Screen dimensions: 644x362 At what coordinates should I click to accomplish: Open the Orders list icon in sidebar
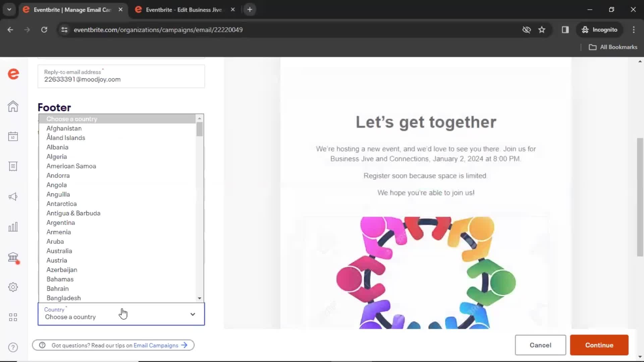click(x=13, y=167)
